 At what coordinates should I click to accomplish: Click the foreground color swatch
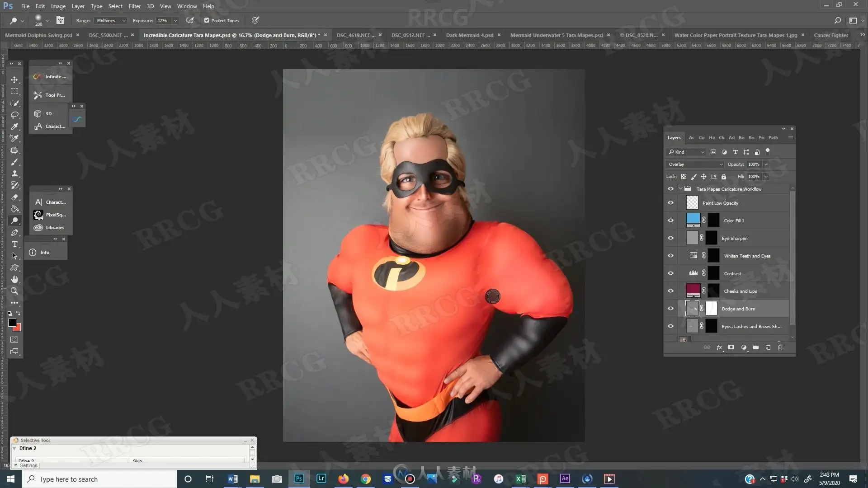pyautogui.click(x=12, y=323)
